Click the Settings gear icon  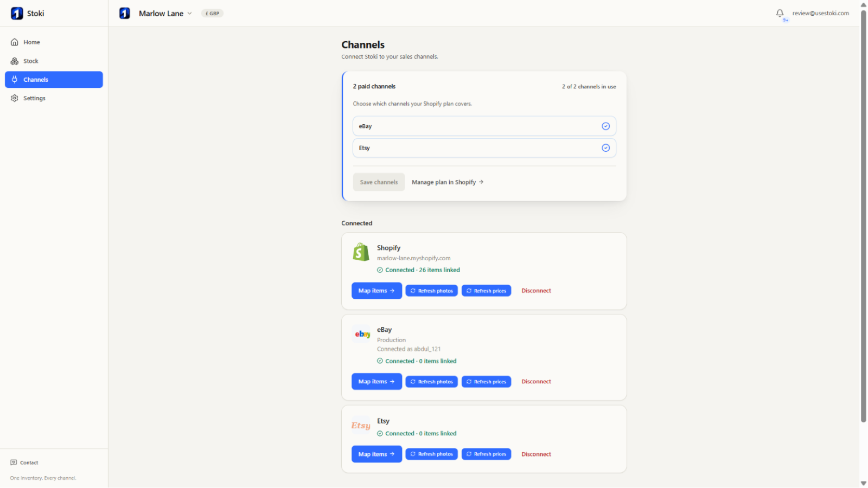[15, 98]
